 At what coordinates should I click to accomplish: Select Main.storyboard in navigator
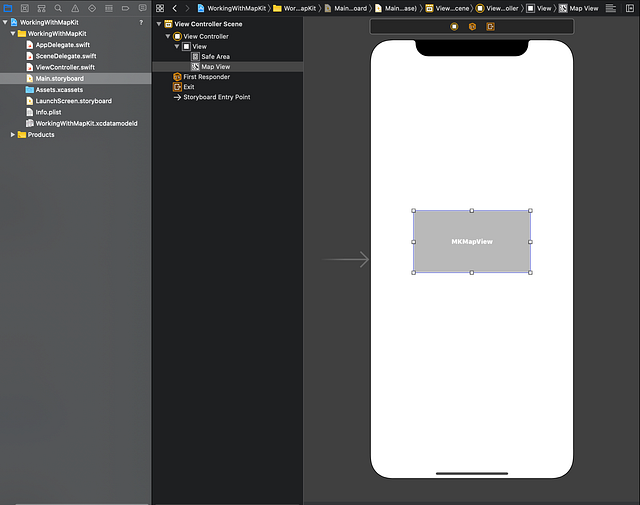(x=76, y=78)
